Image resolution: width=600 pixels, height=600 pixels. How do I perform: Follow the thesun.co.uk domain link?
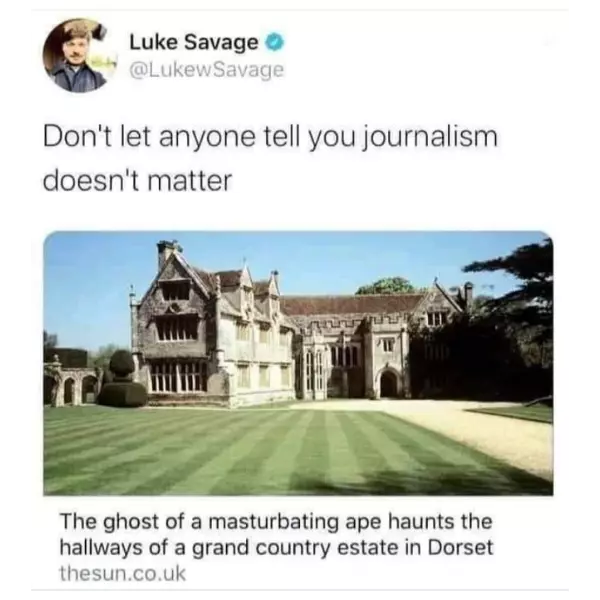[x=122, y=574]
